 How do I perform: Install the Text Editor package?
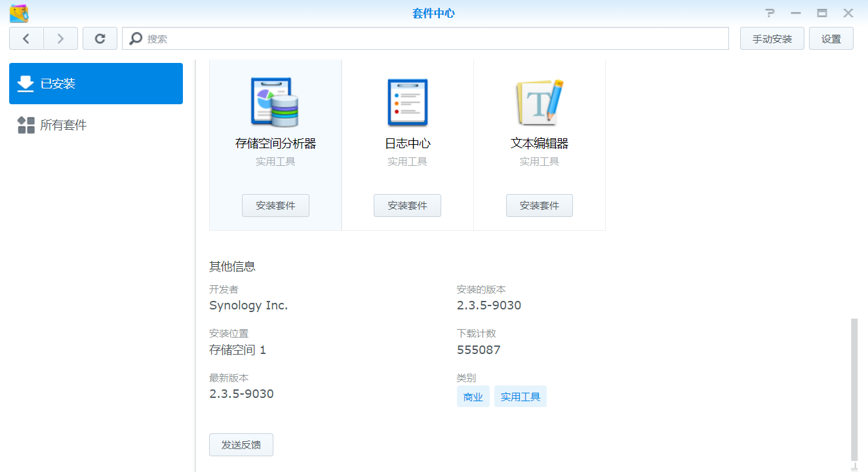click(539, 206)
